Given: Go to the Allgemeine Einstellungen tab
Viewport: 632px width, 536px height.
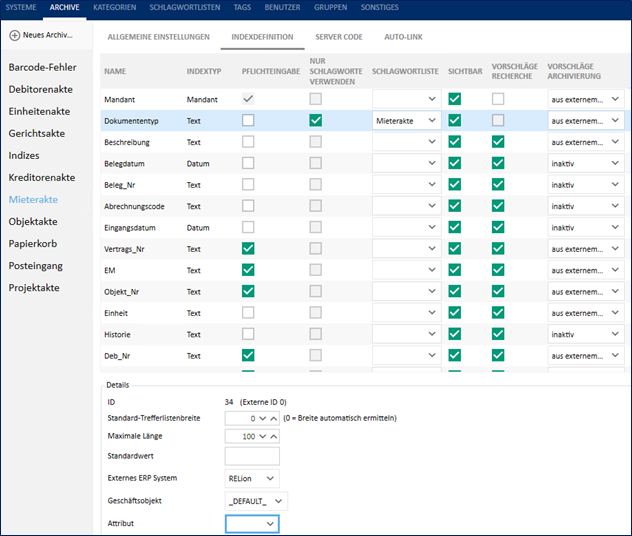Looking at the screenshot, I should (x=159, y=37).
